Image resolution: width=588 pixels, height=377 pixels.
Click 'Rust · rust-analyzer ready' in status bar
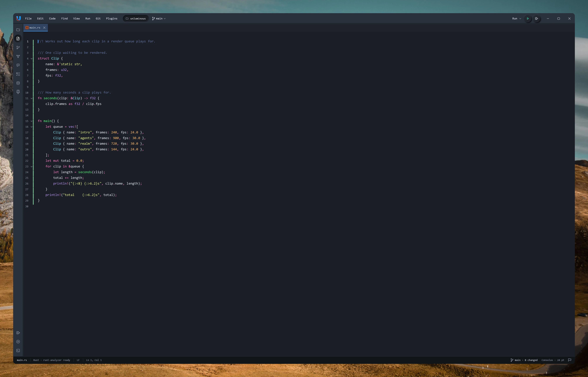click(x=52, y=360)
